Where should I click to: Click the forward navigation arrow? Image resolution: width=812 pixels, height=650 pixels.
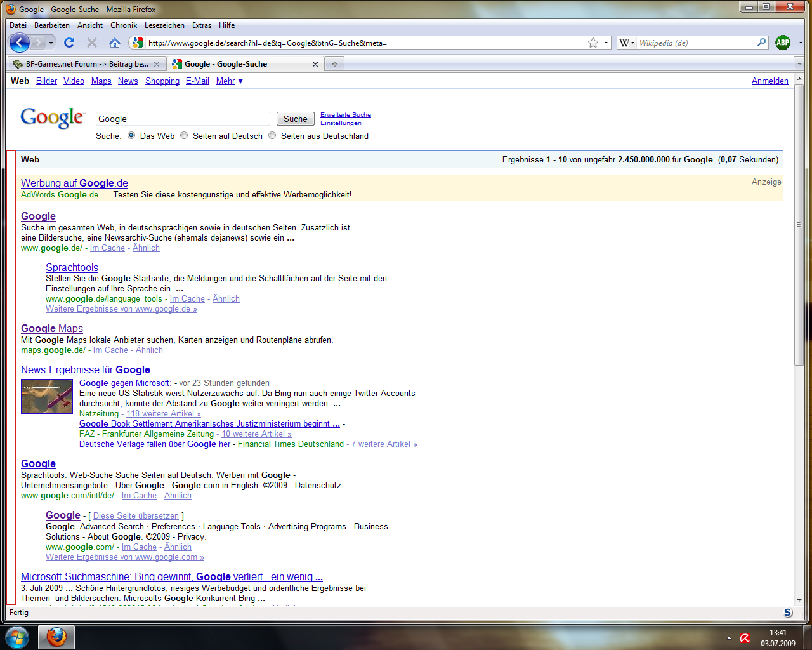tap(39, 43)
